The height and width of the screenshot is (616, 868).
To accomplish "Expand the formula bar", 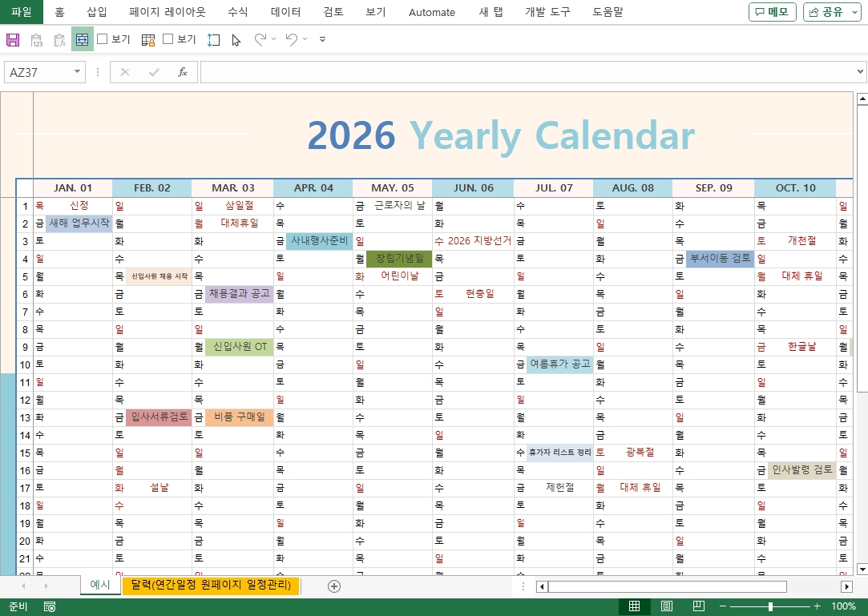I will click(860, 72).
